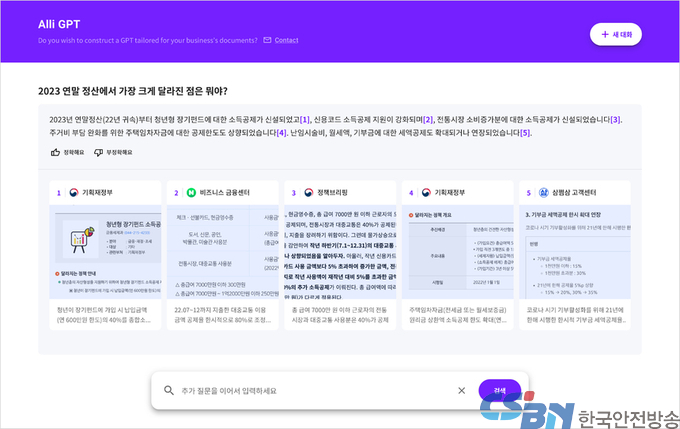Click the 기획재정부 logo on source card 1
Screen dimensions: 680x429
click(x=74, y=192)
